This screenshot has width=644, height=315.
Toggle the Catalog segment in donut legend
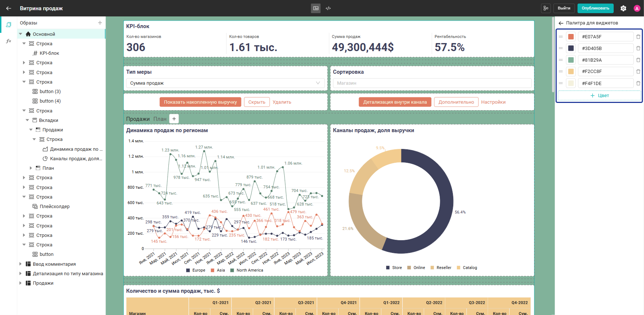tap(467, 268)
